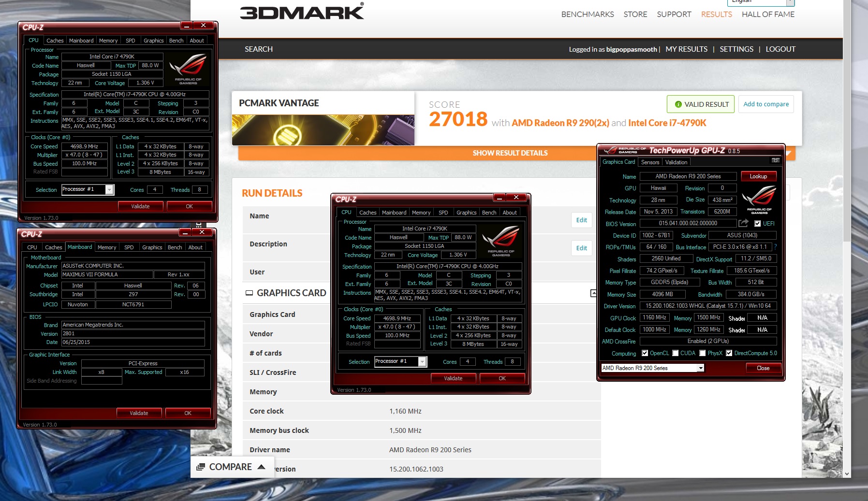868x501 pixels.
Task: Open Caches tab in CPU-Z Mainboard window
Action: [x=53, y=247]
